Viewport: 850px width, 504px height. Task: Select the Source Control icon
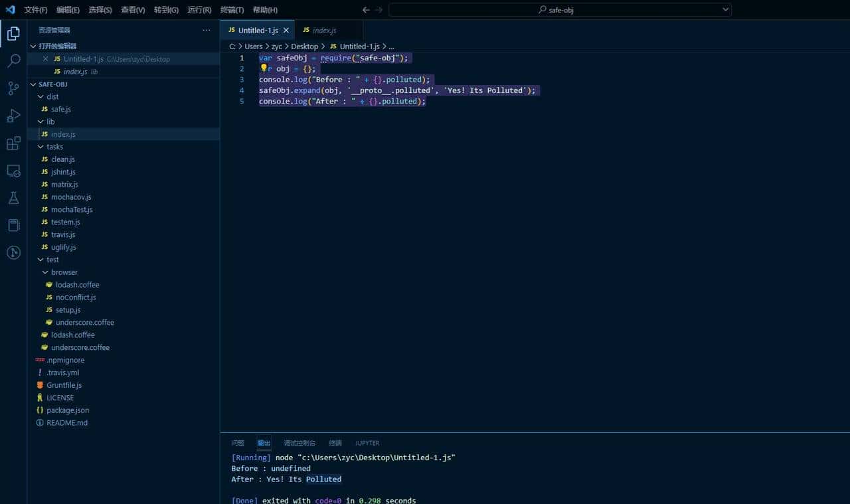coord(13,88)
